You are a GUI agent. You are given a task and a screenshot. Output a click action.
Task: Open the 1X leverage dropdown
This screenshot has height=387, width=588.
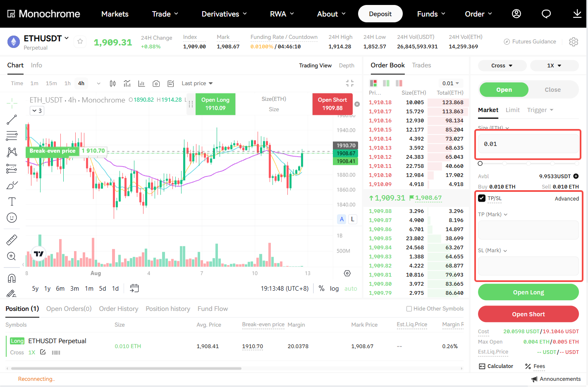(x=555, y=65)
